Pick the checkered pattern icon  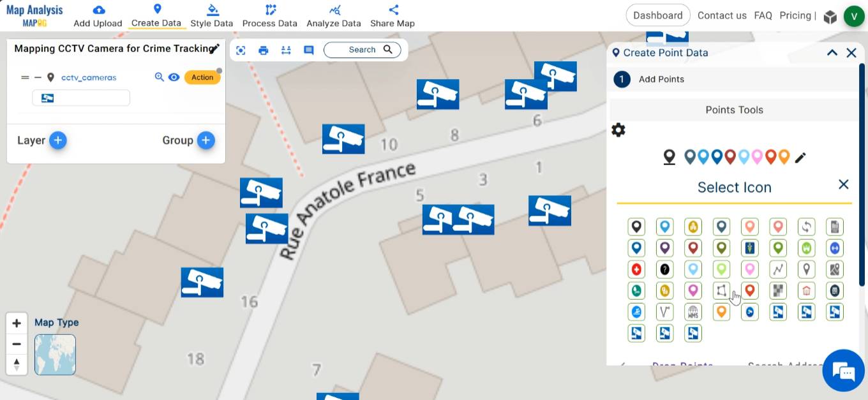778,290
